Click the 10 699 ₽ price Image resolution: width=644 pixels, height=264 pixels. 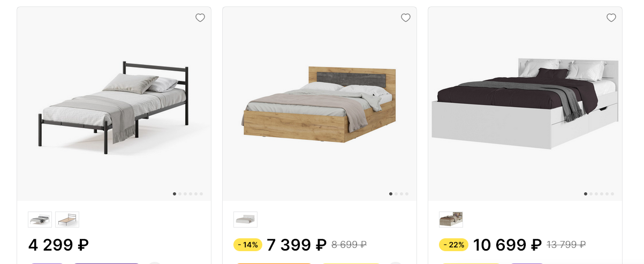coord(507,245)
